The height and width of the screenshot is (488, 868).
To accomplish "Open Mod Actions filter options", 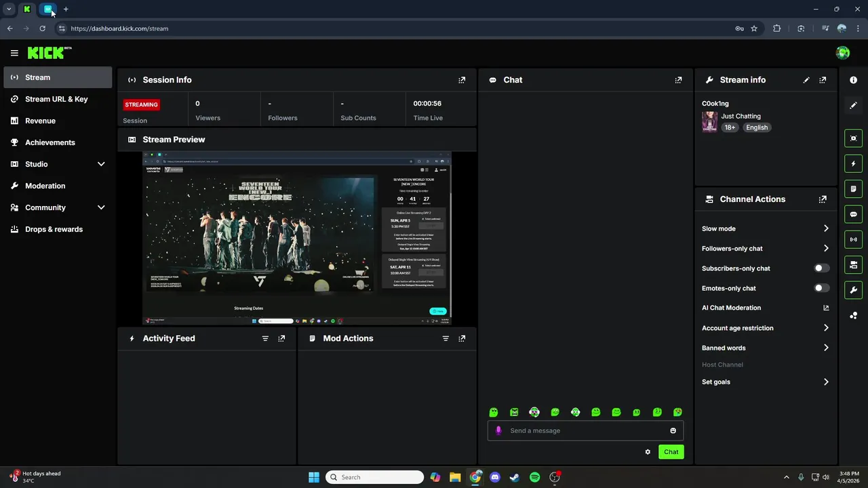I will click(x=446, y=338).
